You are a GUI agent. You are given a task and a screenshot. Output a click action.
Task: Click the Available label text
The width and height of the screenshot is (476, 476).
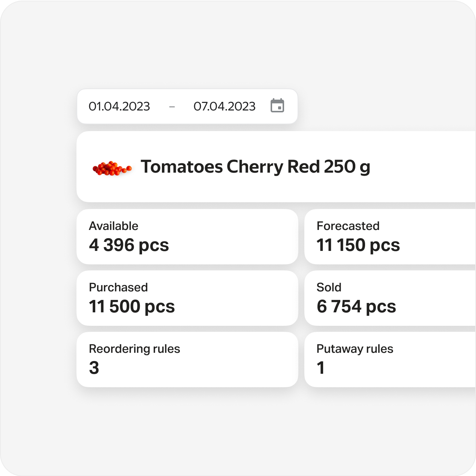114,226
